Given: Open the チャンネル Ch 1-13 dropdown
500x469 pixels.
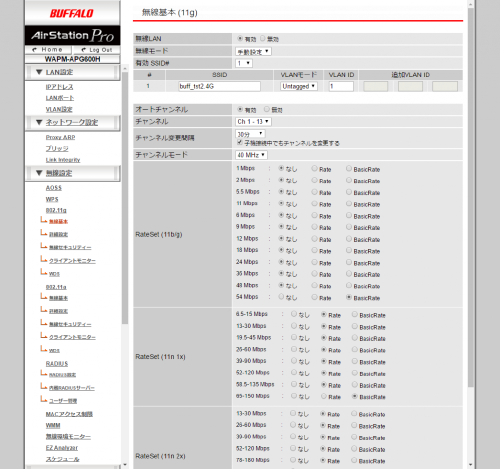Looking at the screenshot, I should tap(253, 122).
